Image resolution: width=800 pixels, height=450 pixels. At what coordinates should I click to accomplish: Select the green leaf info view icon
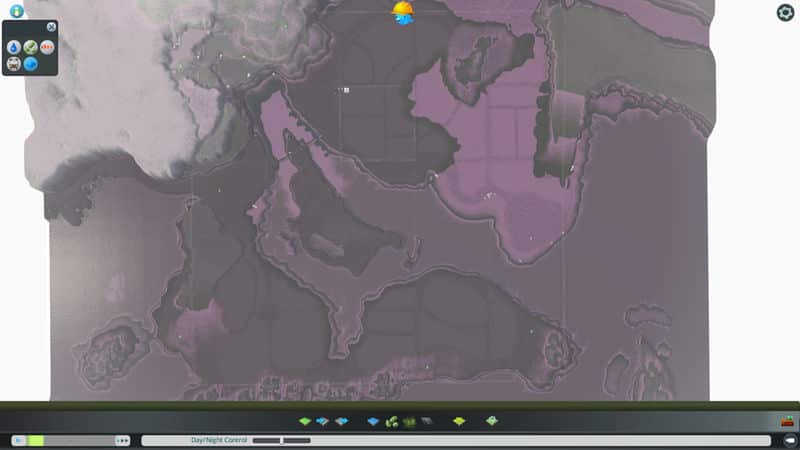30,47
